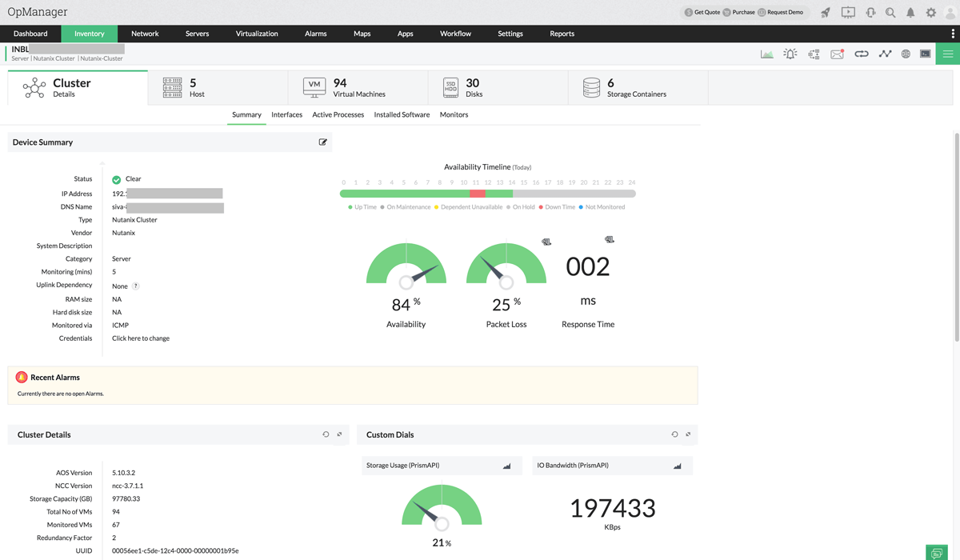
Task: Open the Storage Usage graph icon
Action: coord(506,466)
